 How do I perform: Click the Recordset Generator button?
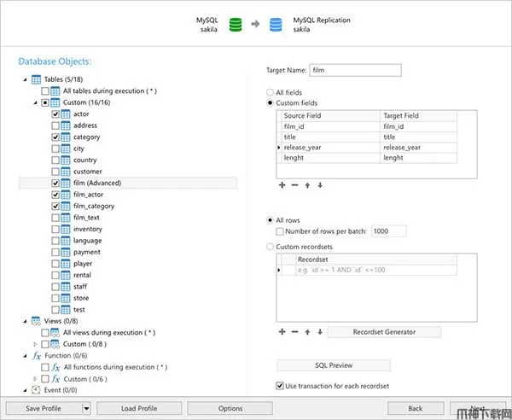[x=384, y=331]
